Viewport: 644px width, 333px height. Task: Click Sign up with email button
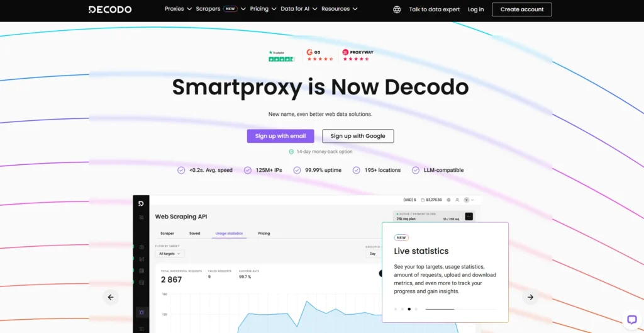point(280,136)
